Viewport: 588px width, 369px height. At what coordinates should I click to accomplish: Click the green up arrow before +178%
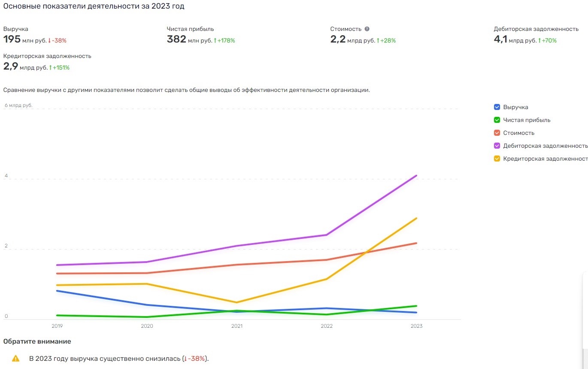pyautogui.click(x=215, y=41)
